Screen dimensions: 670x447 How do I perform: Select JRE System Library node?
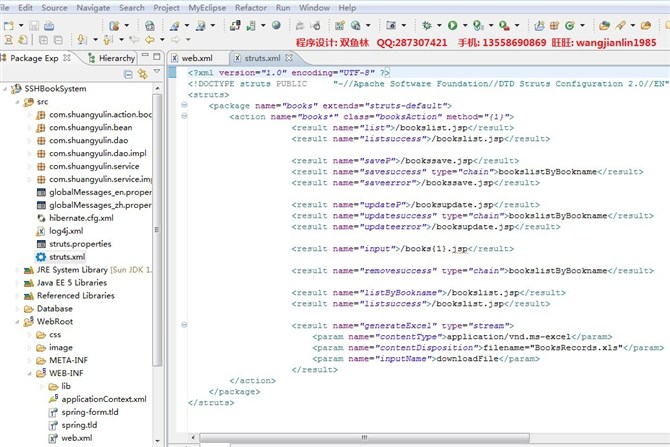click(x=88, y=270)
